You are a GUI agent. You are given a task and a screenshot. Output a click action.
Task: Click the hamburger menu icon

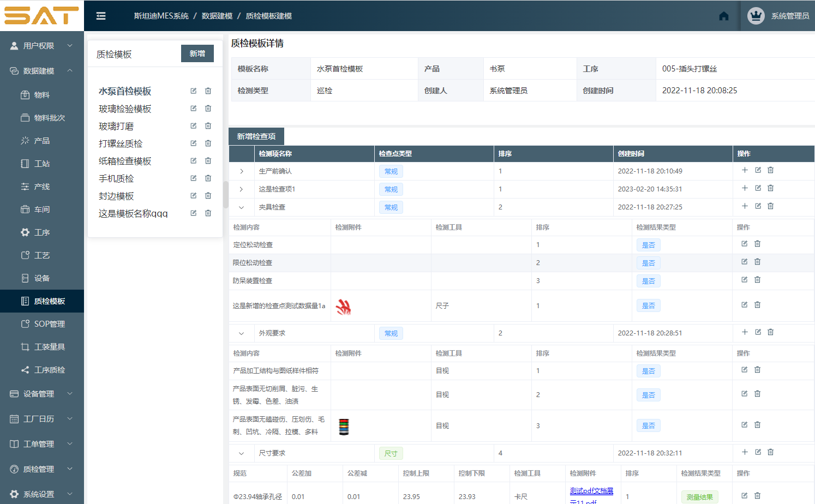100,16
